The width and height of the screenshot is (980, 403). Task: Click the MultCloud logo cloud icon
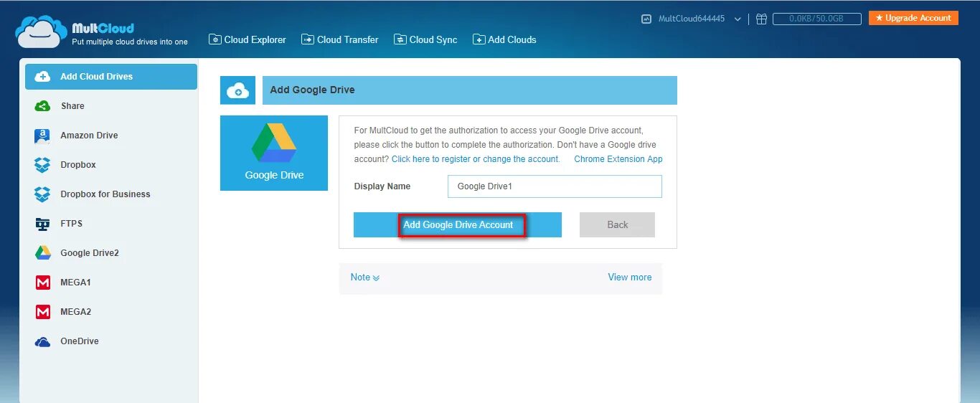tap(41, 32)
